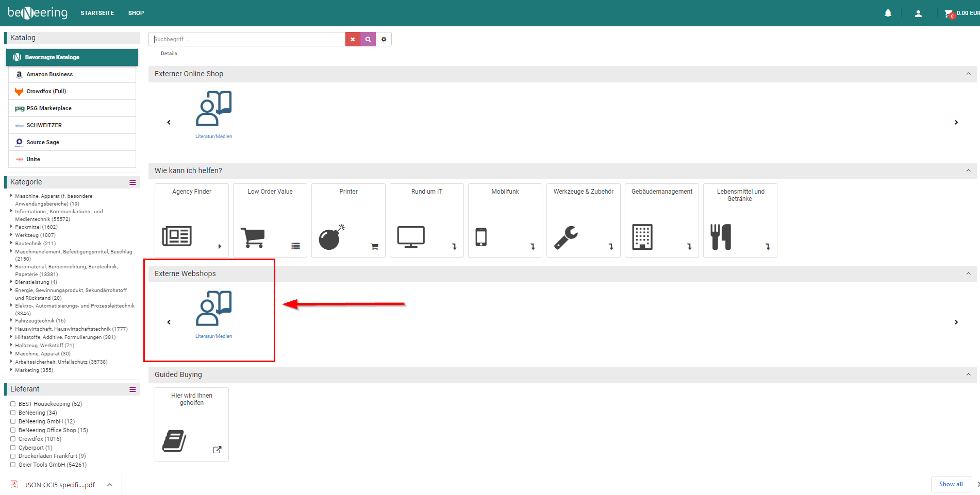Select the Mobilfunk tile

[505, 220]
